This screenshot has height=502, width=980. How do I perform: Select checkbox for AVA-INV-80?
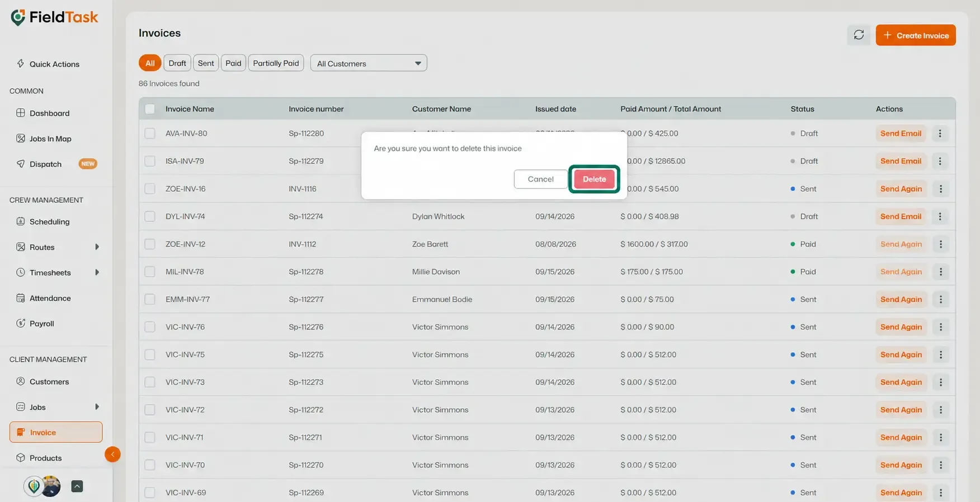pyautogui.click(x=150, y=134)
